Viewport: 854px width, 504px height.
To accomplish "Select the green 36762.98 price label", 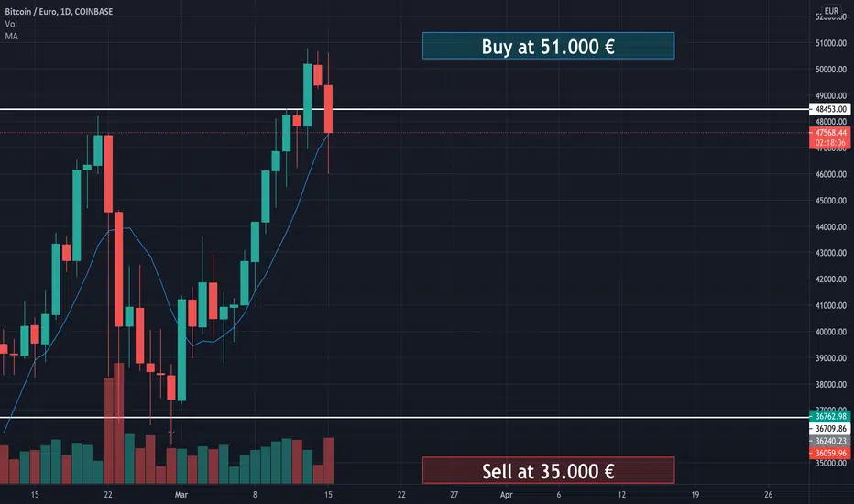I will coord(830,416).
